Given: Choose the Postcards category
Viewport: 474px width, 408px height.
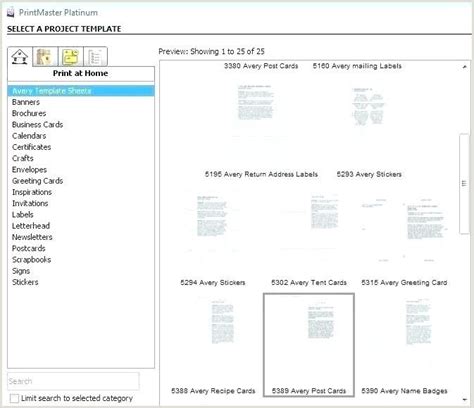Looking at the screenshot, I should click(29, 249).
